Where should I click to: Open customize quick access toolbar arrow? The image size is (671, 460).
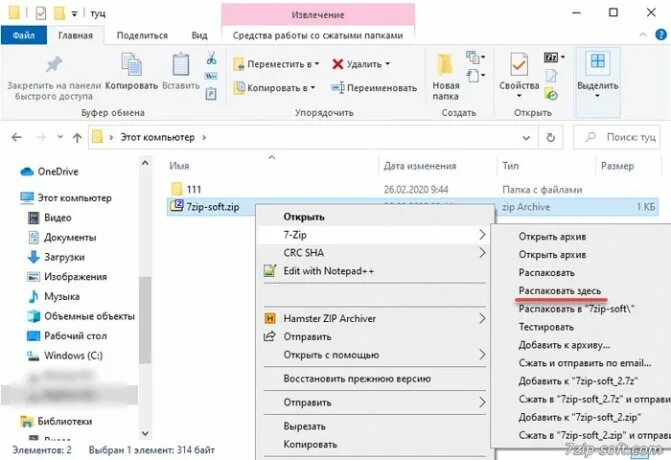point(74,14)
